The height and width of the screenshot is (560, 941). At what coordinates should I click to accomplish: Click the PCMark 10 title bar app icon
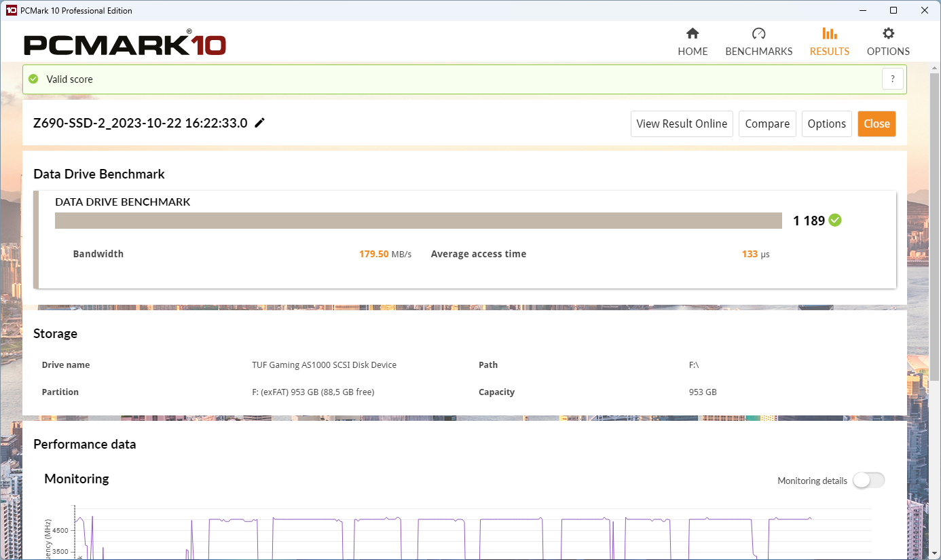pyautogui.click(x=11, y=10)
